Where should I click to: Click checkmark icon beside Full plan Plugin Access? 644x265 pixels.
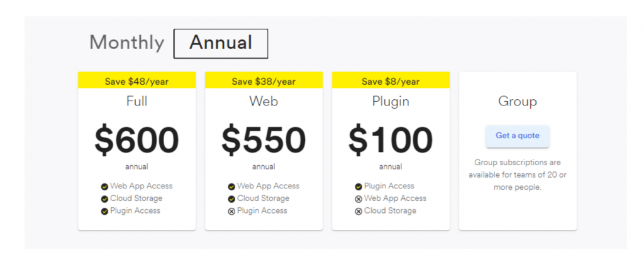(104, 212)
